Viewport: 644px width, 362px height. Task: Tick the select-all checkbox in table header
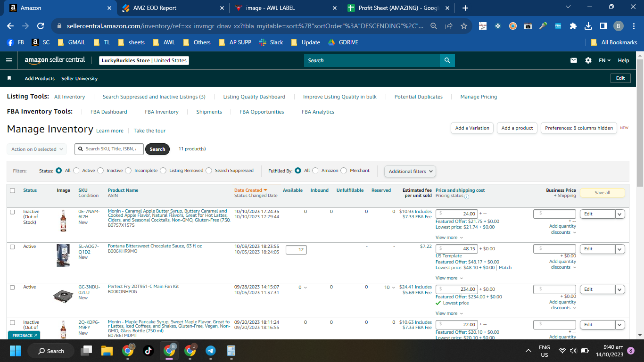tap(13, 190)
